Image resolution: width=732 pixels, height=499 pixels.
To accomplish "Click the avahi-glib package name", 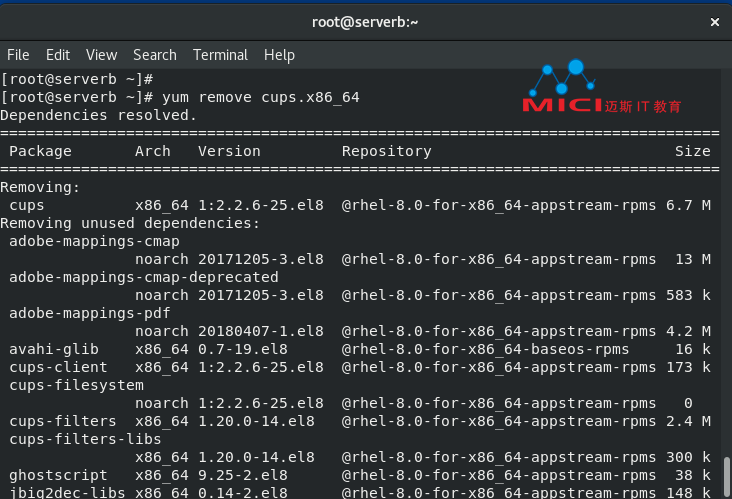I will (54, 349).
